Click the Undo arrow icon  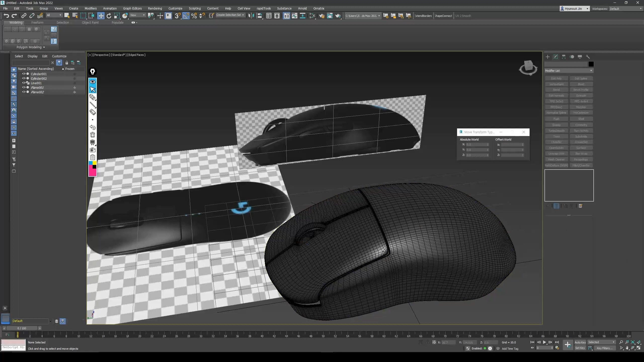[6, 16]
